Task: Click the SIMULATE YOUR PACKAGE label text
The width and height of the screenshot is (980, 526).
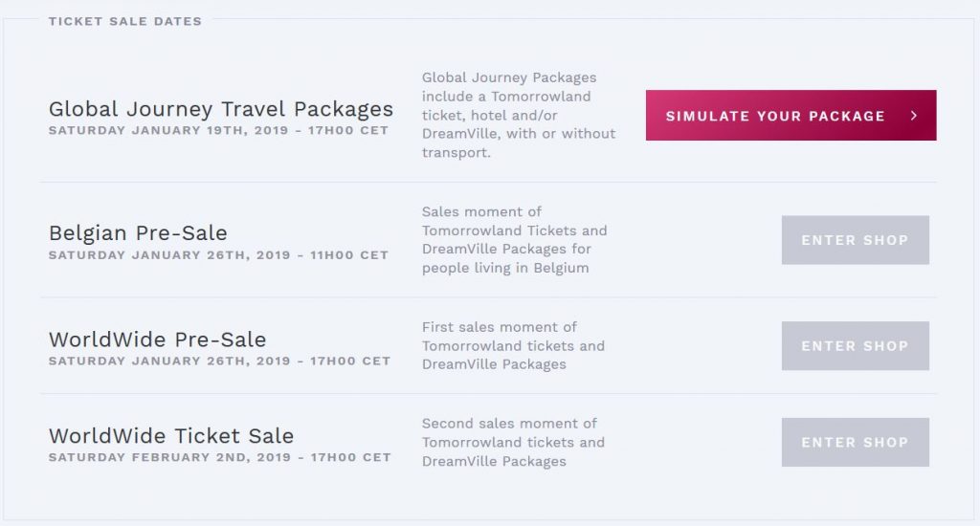Action: [x=775, y=116]
